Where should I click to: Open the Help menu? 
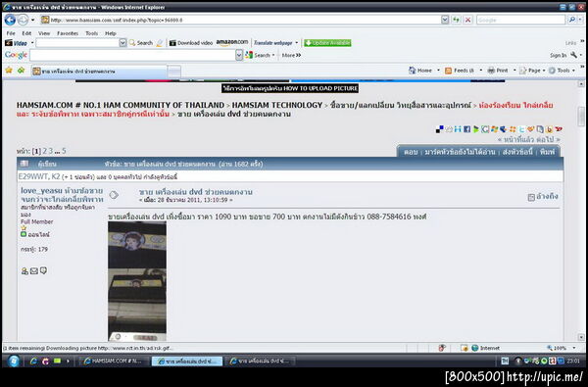pos(110,33)
